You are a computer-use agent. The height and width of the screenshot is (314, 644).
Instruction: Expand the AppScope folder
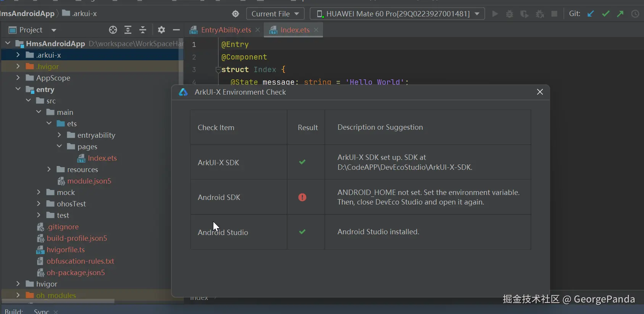pos(18,78)
